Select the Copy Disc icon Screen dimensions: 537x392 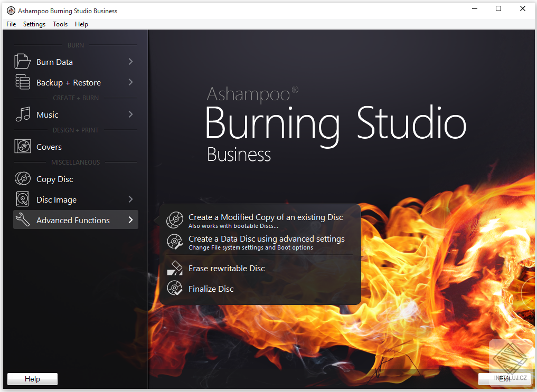tap(22, 178)
